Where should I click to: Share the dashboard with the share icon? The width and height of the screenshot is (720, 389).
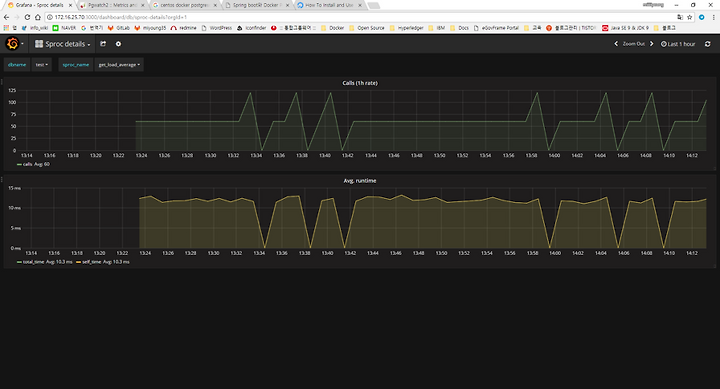coord(103,44)
